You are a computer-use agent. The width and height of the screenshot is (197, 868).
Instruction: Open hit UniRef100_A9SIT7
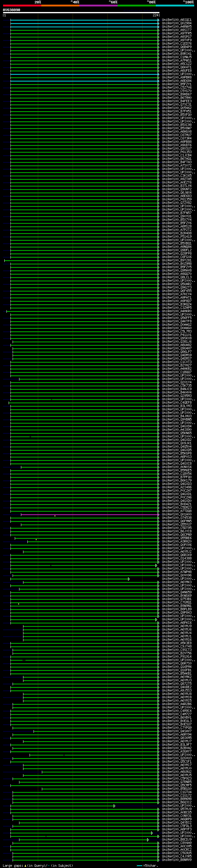click(176, 30)
